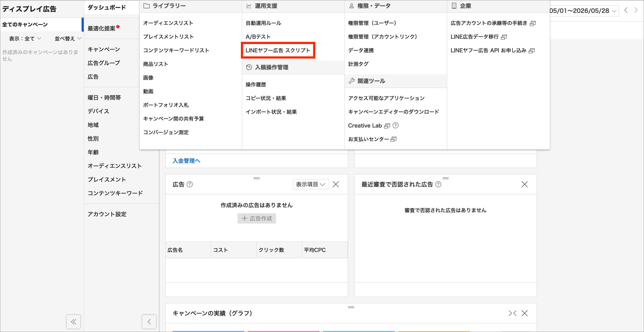Open 地域 navigation item

click(93, 125)
